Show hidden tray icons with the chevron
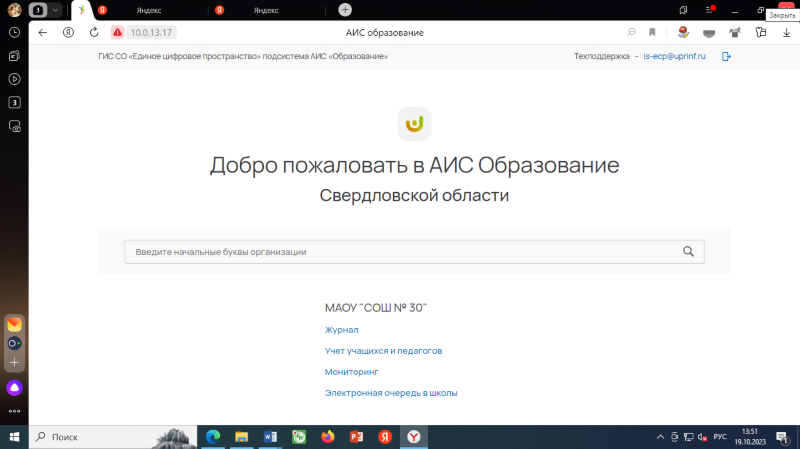Screen dimensions: 800x449 [x=660, y=437]
